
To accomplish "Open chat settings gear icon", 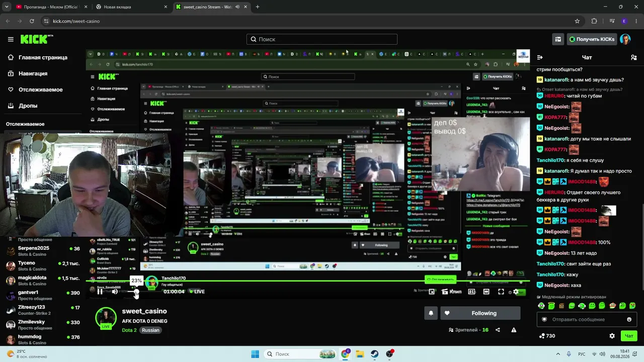I will [612, 336].
